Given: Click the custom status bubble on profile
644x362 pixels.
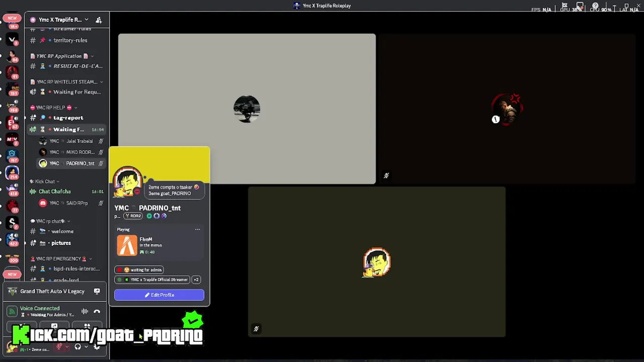Looking at the screenshot, I should click(174, 190).
